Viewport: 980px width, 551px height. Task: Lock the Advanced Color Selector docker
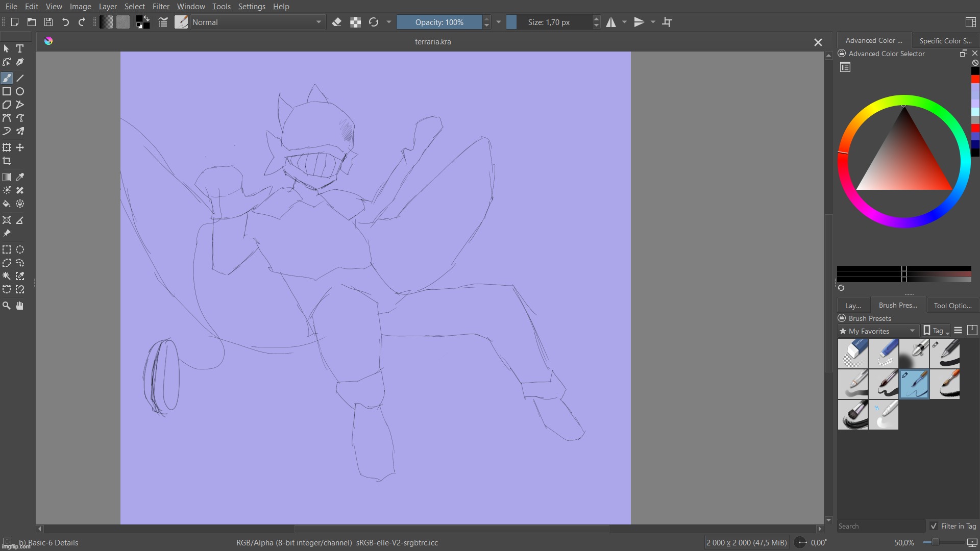tap(842, 54)
